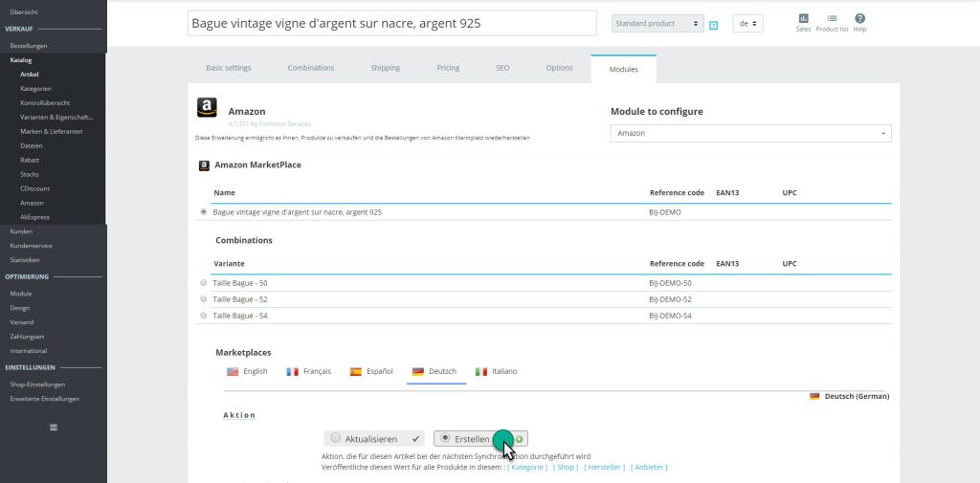Click the Amazon module logo
The height and width of the screenshot is (483, 980).
[x=207, y=107]
